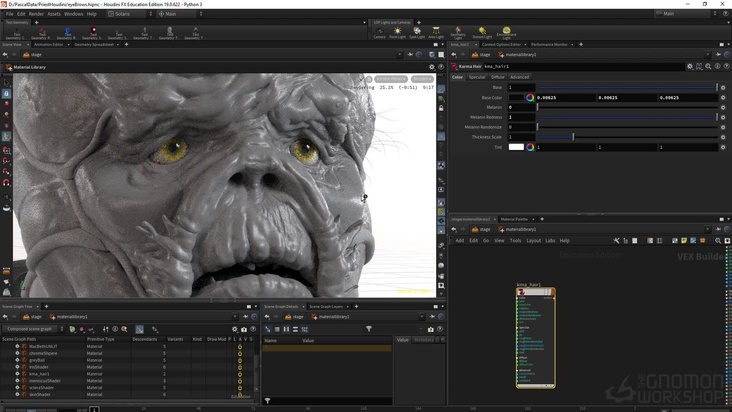
Task: Open the Main radial menu dropdown
Action: (180, 14)
